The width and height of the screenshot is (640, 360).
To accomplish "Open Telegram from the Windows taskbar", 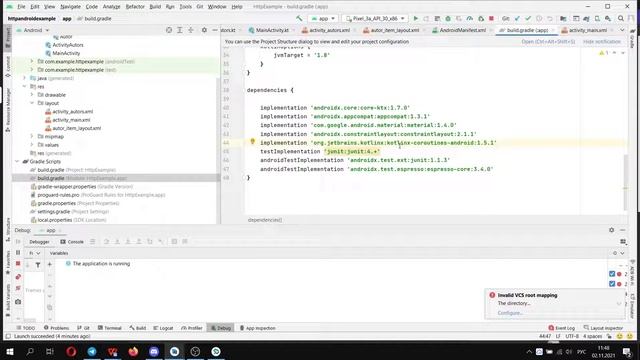I will 92,351.
